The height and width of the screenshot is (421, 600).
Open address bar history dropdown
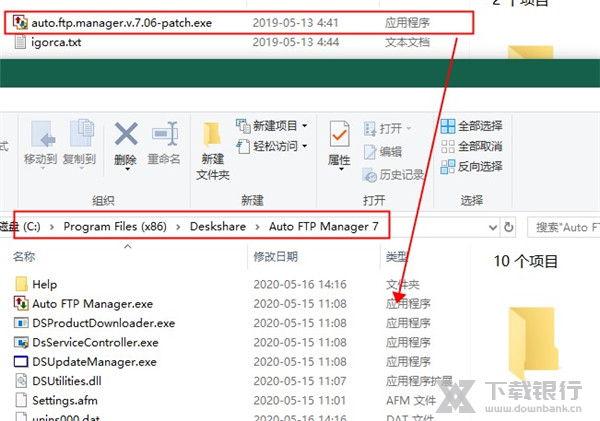(x=493, y=227)
